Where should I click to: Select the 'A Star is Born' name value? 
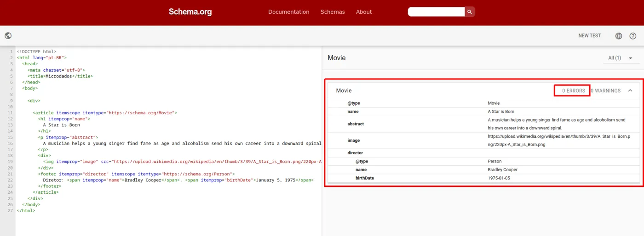click(501, 112)
